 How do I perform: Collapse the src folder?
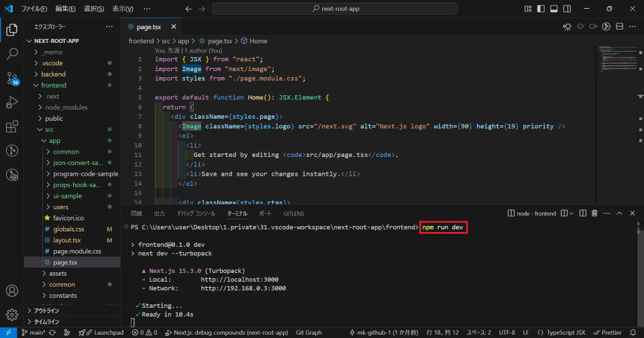pyautogui.click(x=72, y=130)
